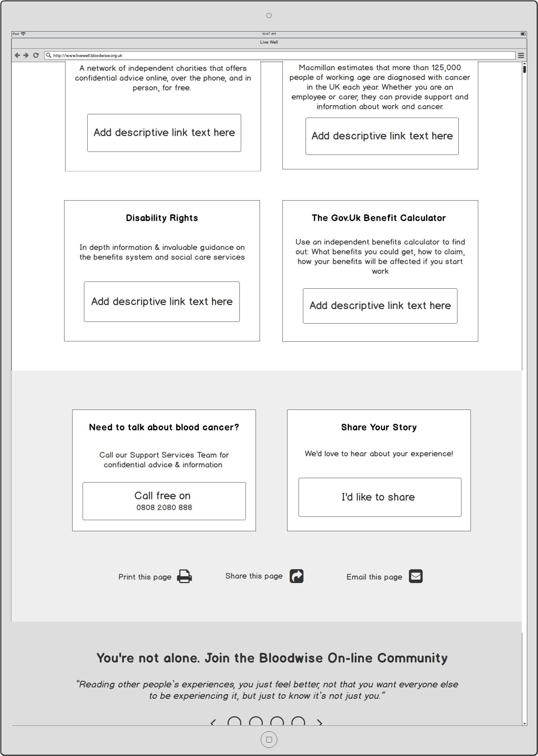Click the email envelope icon
Viewport: 538px width, 756px height.
pos(416,576)
